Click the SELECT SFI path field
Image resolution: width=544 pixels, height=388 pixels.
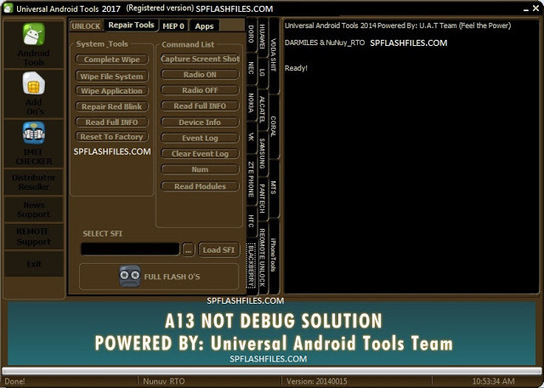click(x=130, y=249)
